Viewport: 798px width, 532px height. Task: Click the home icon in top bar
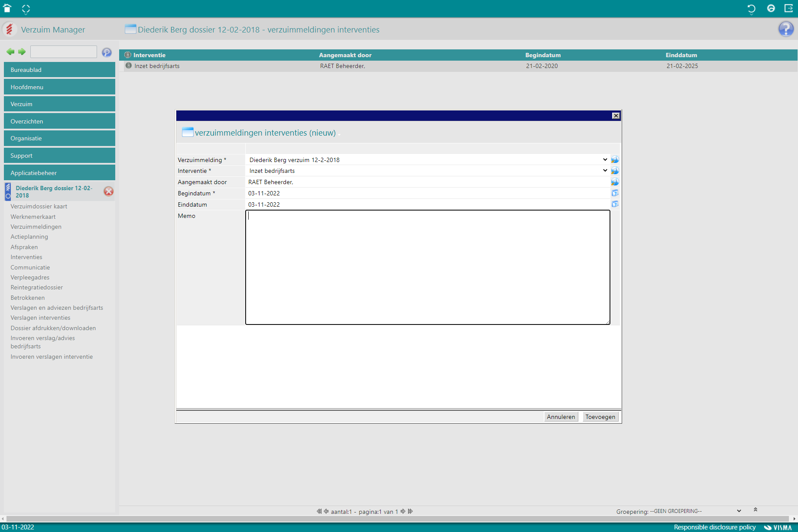[7, 8]
